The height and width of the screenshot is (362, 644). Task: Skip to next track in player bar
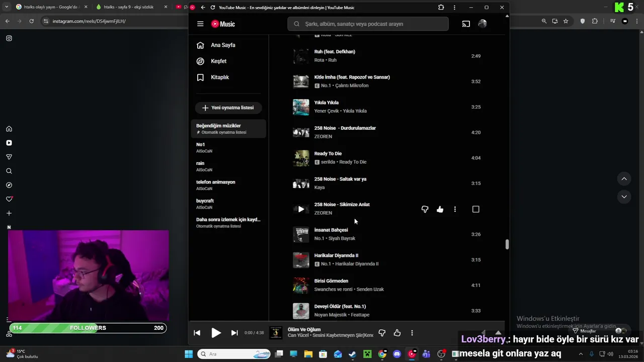click(x=234, y=333)
